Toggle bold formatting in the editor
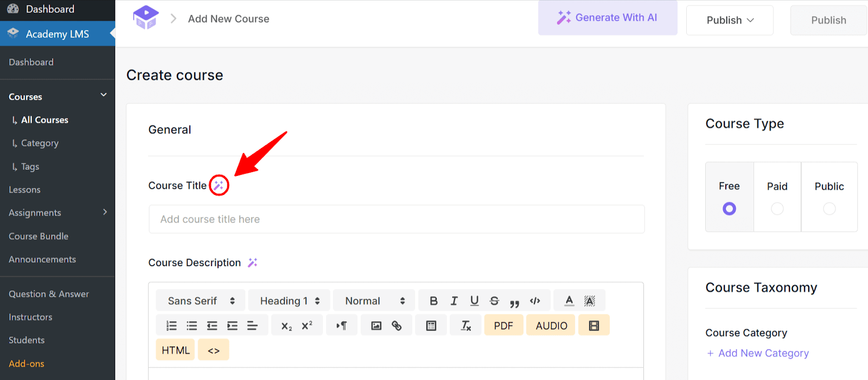Viewport: 868px width, 380px height. (x=433, y=301)
